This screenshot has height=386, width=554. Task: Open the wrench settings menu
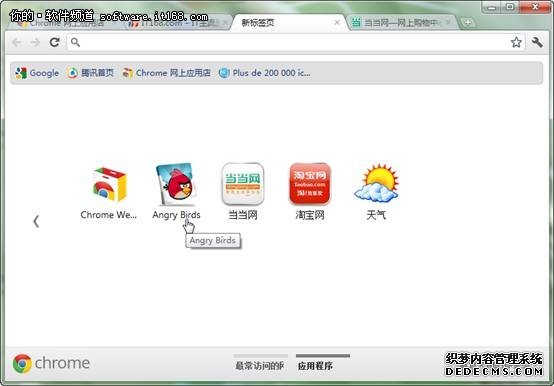click(537, 42)
